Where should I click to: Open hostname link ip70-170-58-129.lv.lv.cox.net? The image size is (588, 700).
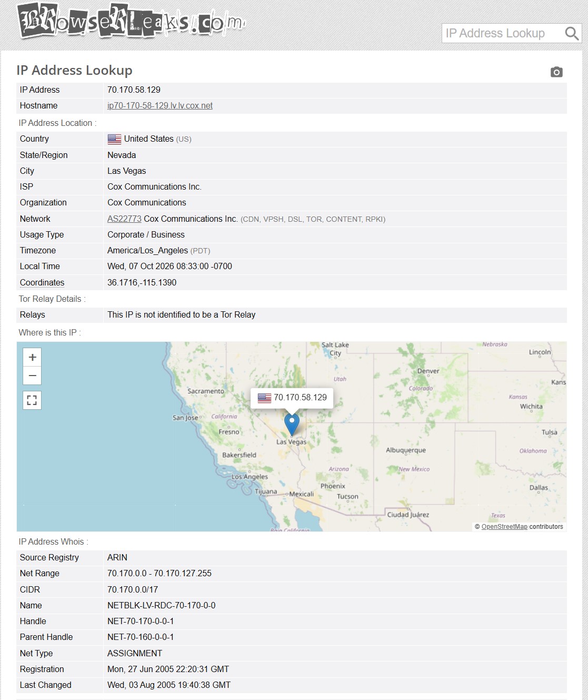click(x=160, y=105)
